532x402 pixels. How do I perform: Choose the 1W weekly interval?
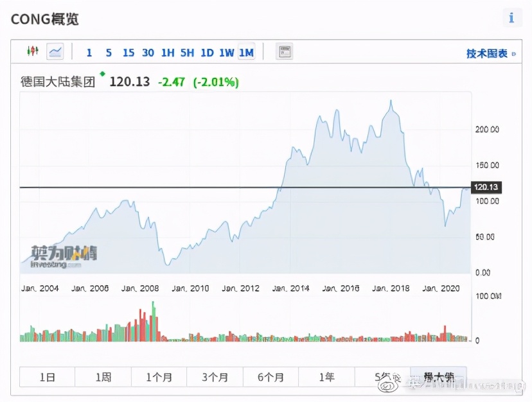point(226,53)
